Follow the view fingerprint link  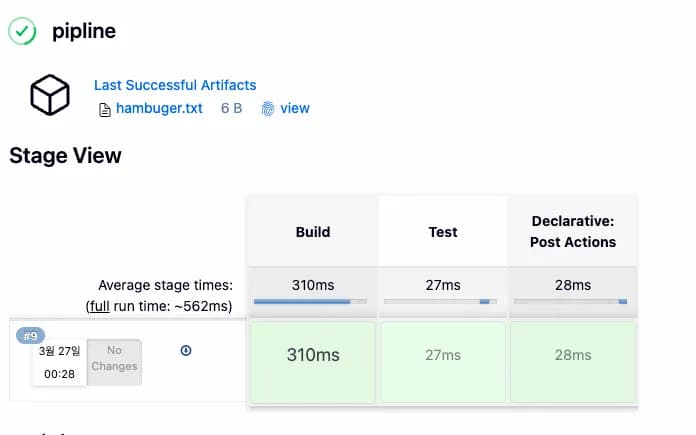tap(295, 108)
